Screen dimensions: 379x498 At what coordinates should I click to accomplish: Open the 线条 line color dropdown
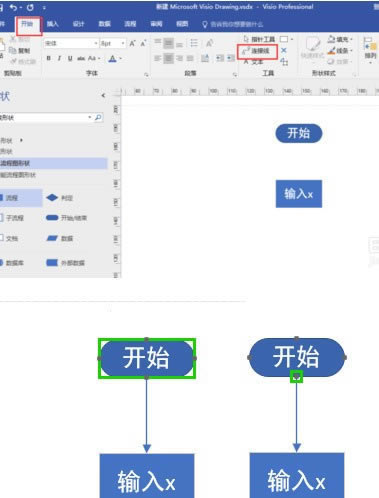point(340,51)
